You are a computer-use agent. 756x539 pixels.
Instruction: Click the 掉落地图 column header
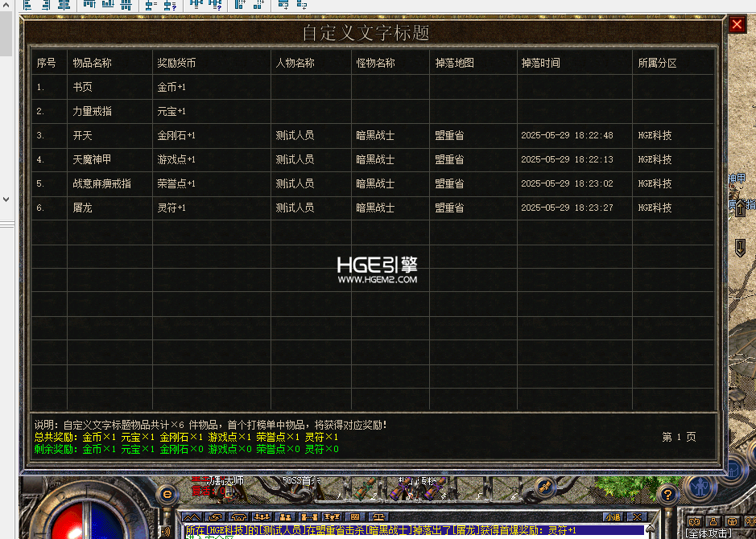pyautogui.click(x=455, y=63)
